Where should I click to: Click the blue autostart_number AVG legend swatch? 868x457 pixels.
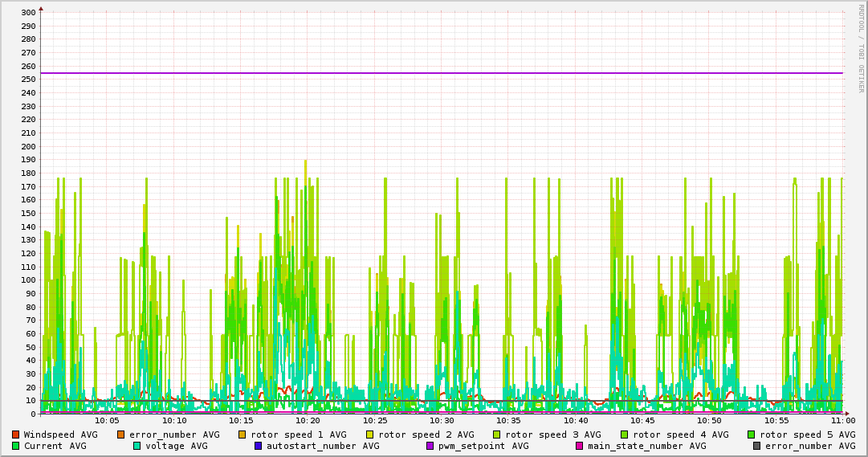259,446
